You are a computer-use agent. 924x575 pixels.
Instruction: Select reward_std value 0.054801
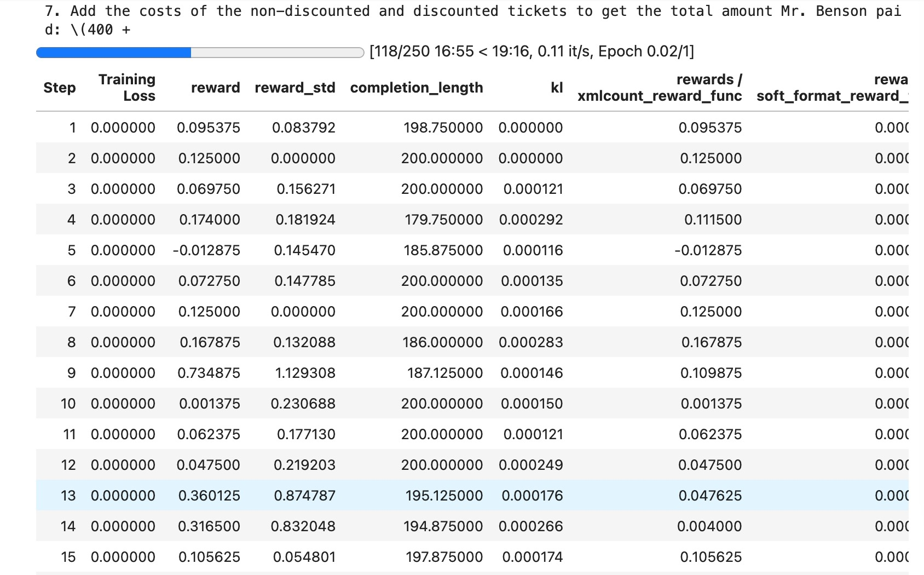[304, 557]
